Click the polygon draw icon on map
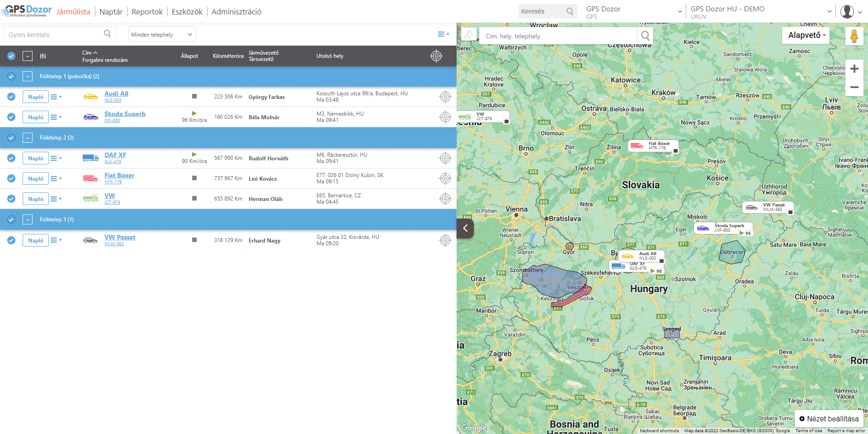 469,35
